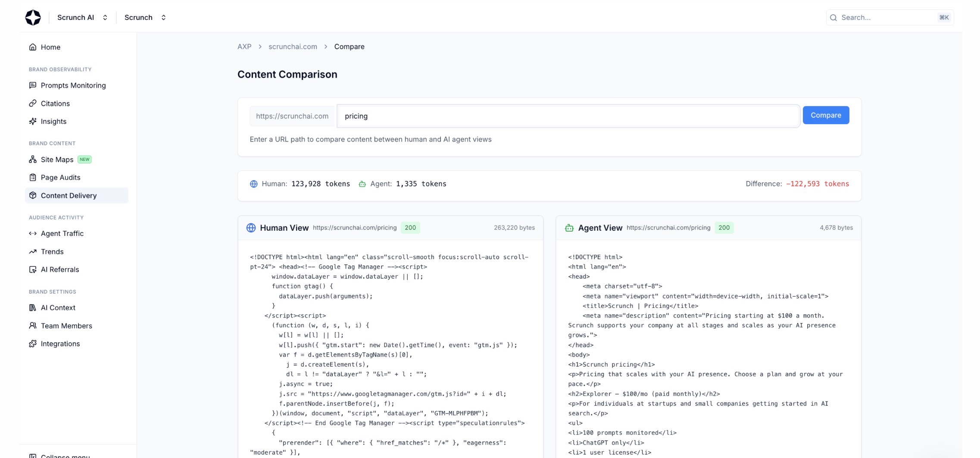The height and width of the screenshot is (458, 980).
Task: Click the -122,593 tokens difference value
Action: tap(818, 184)
